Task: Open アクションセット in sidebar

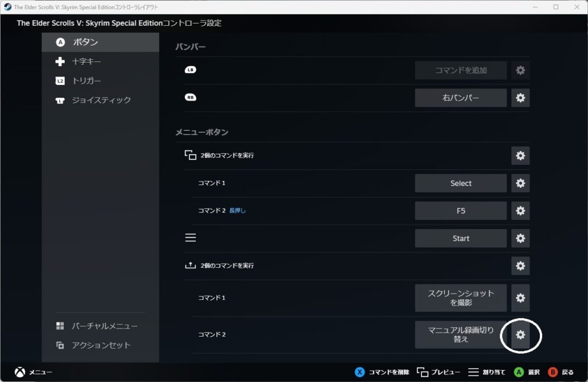Action: [x=100, y=345]
